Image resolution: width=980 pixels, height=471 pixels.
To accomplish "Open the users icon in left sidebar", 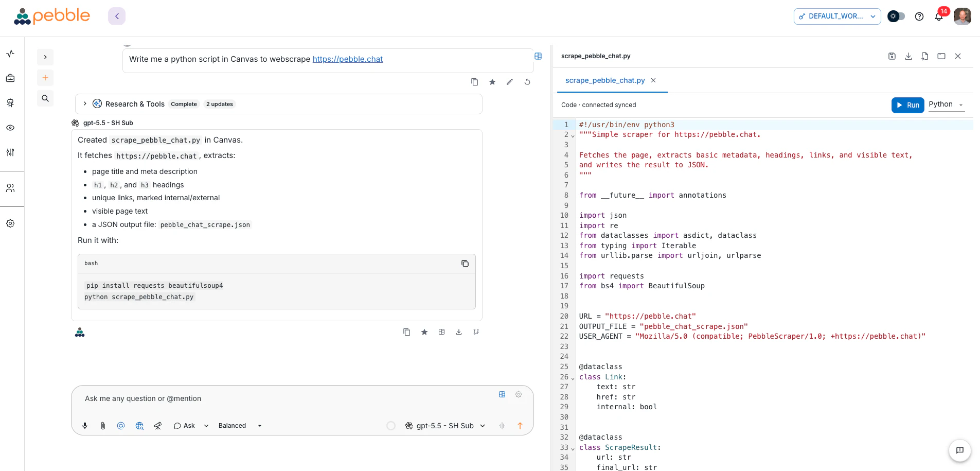I will click(x=10, y=188).
